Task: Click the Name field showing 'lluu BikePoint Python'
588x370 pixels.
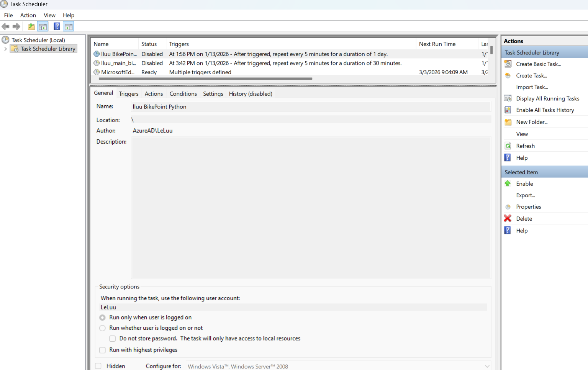Action: pyautogui.click(x=311, y=107)
